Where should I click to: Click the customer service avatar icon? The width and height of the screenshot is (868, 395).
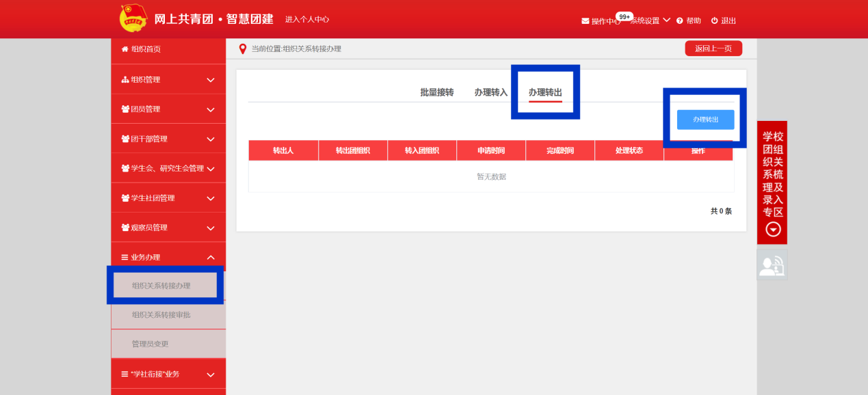772,265
